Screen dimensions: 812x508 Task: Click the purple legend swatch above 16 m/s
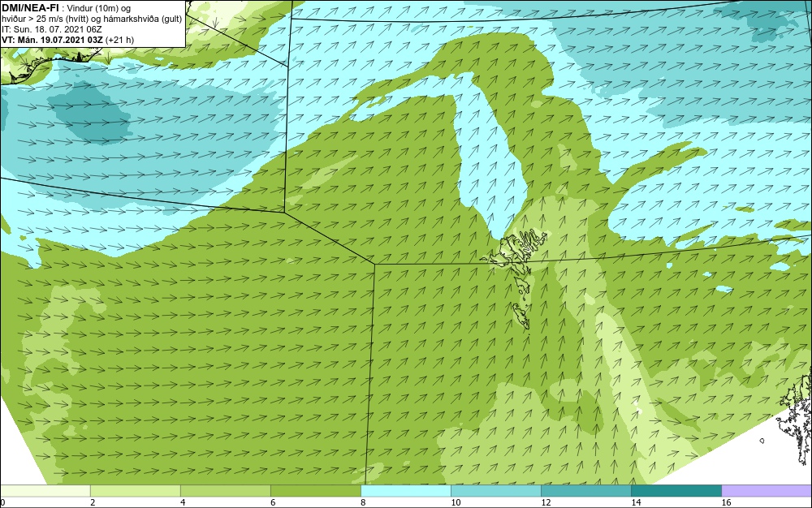pos(767,491)
